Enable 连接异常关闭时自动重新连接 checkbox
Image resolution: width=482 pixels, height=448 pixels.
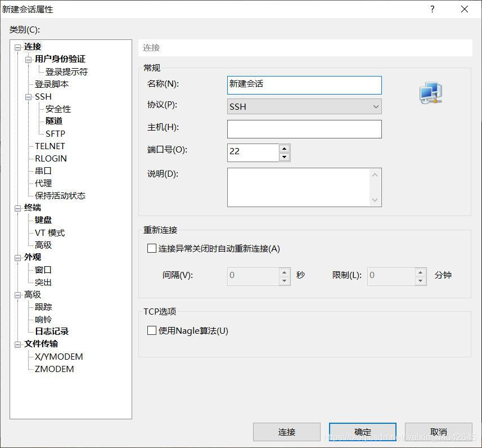click(151, 248)
